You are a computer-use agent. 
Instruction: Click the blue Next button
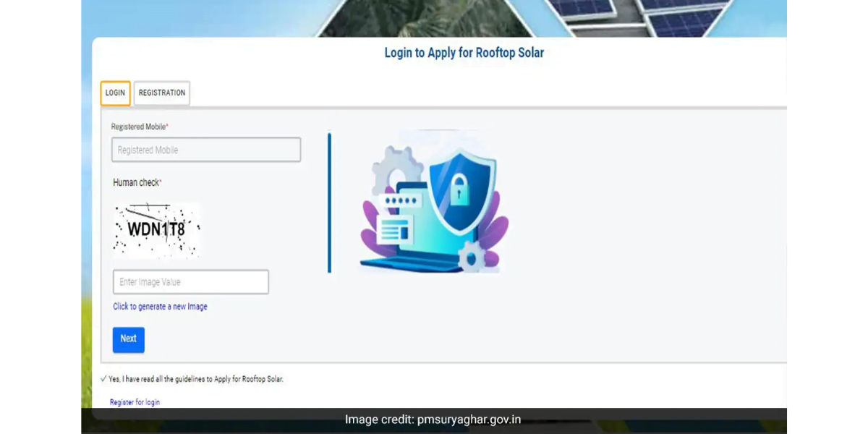[129, 339]
